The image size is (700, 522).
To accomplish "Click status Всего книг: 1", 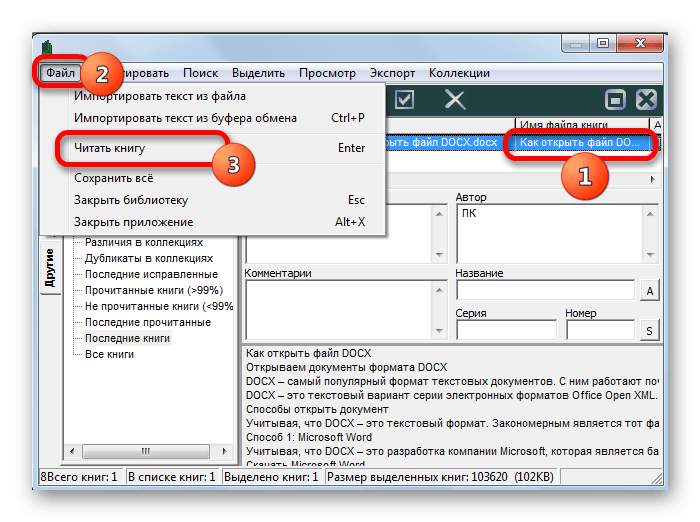I will click(x=82, y=477).
